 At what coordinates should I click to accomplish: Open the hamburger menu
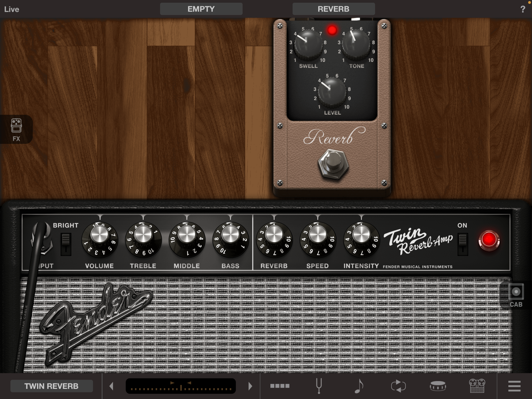tap(514, 386)
